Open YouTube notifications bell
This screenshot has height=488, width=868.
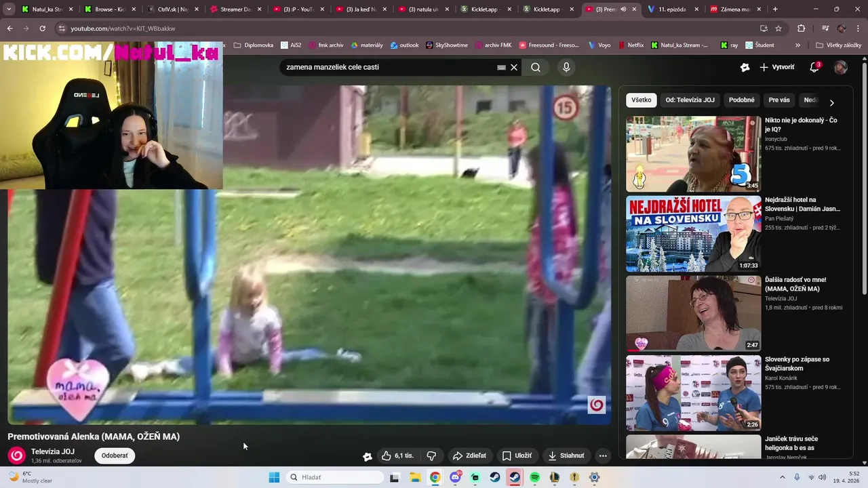point(815,67)
